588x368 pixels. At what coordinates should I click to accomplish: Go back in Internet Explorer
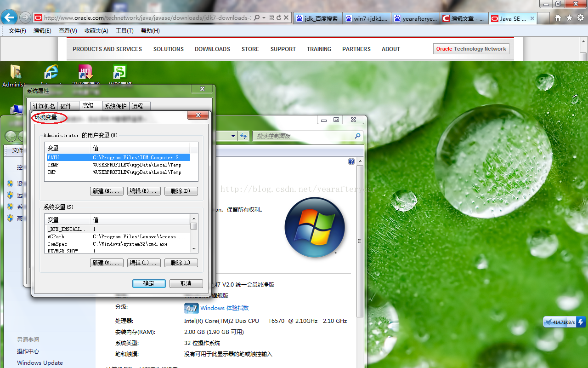click(10, 17)
